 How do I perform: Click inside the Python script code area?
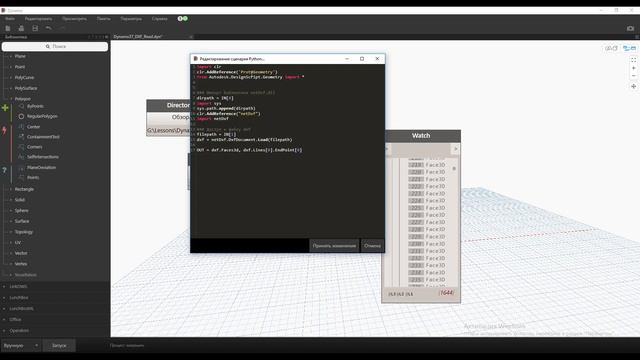[287, 151]
